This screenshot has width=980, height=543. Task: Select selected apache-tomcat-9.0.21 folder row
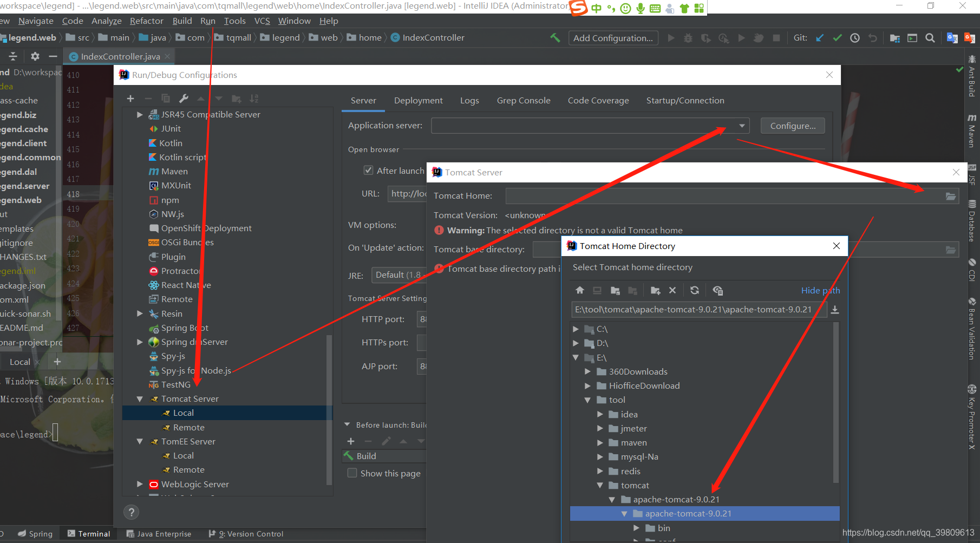pos(705,514)
